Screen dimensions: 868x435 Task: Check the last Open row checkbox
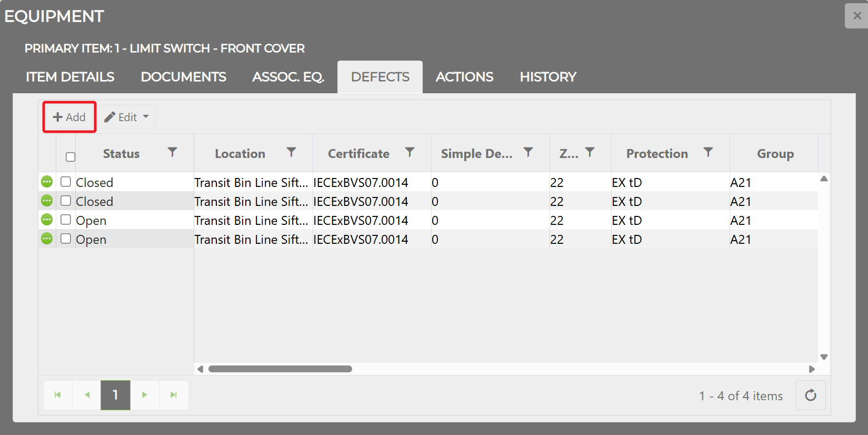pyautogui.click(x=66, y=239)
